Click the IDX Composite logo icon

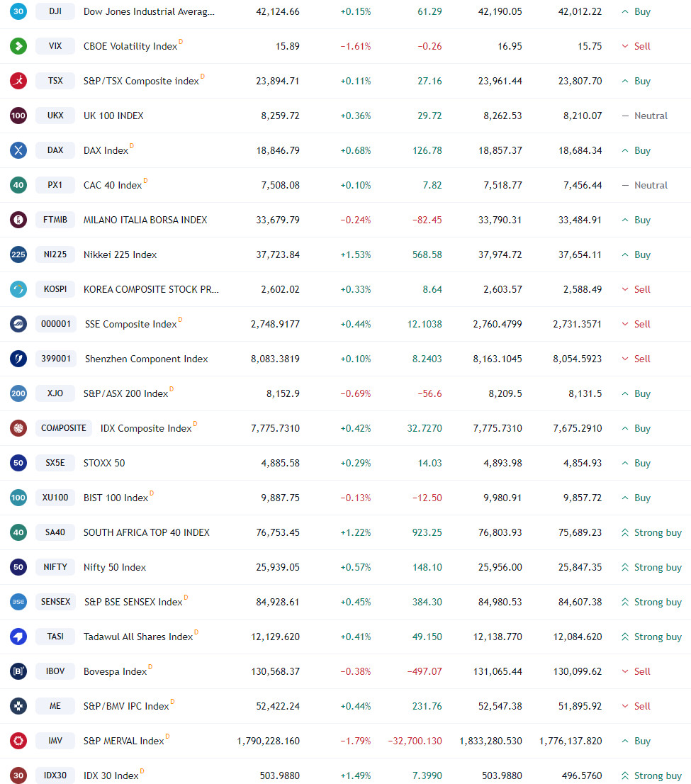pyautogui.click(x=18, y=428)
